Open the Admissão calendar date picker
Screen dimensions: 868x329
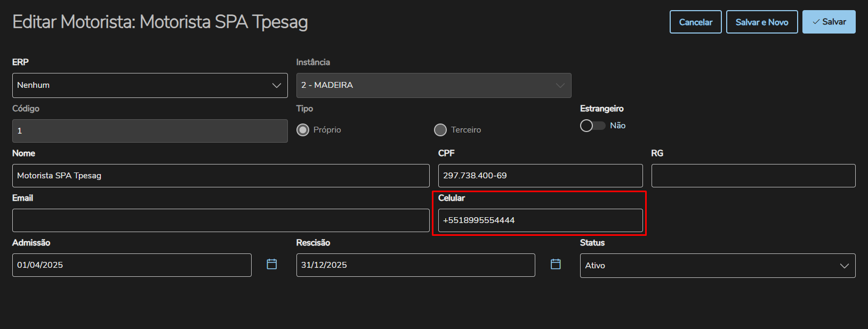click(x=272, y=264)
